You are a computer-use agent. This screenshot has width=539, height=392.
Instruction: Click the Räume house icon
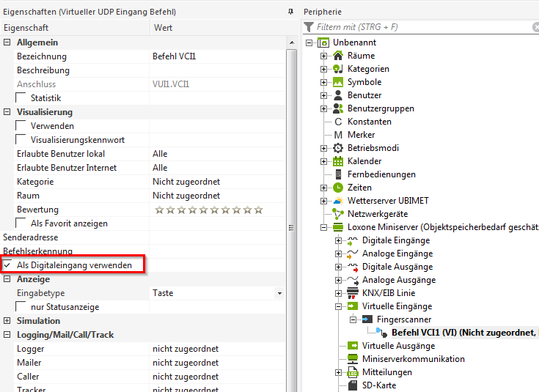click(338, 56)
